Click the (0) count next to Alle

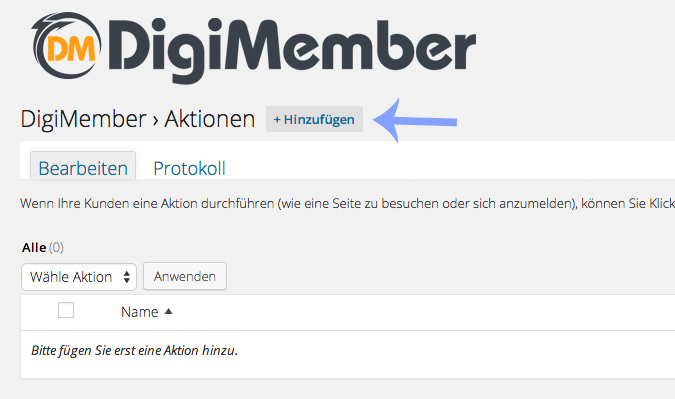[x=56, y=247]
